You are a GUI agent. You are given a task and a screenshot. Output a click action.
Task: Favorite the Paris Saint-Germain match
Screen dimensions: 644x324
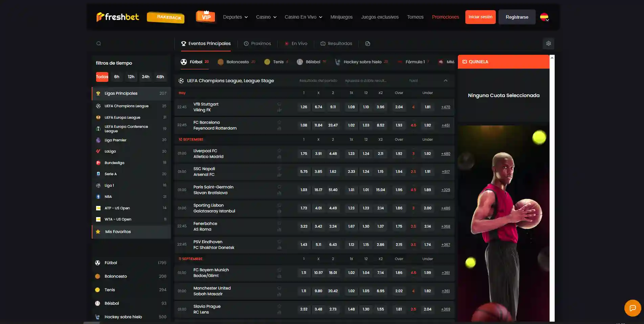click(x=279, y=187)
